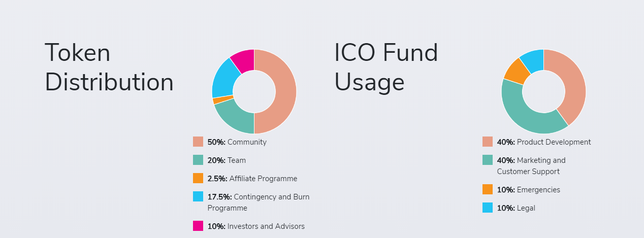The width and height of the screenshot is (644, 238).
Task: Click the orange Affiliate Programme legend swatch
Action: tap(198, 178)
